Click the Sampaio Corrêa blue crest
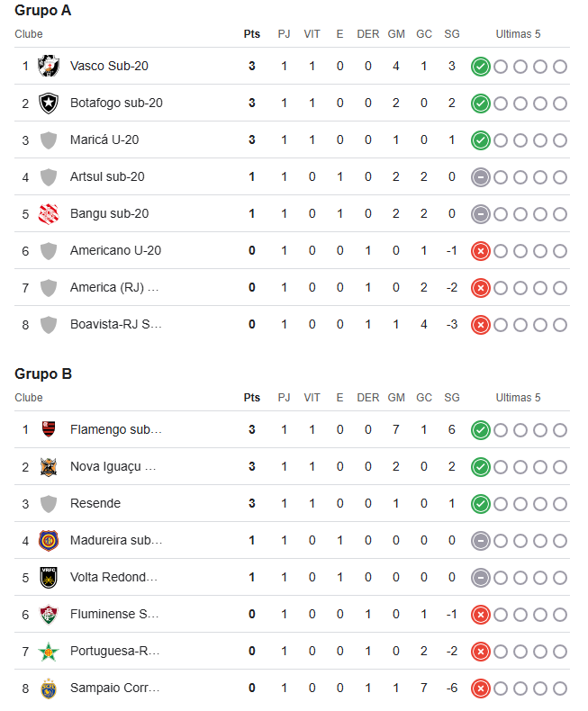This screenshot has width=588, height=711. [49, 688]
